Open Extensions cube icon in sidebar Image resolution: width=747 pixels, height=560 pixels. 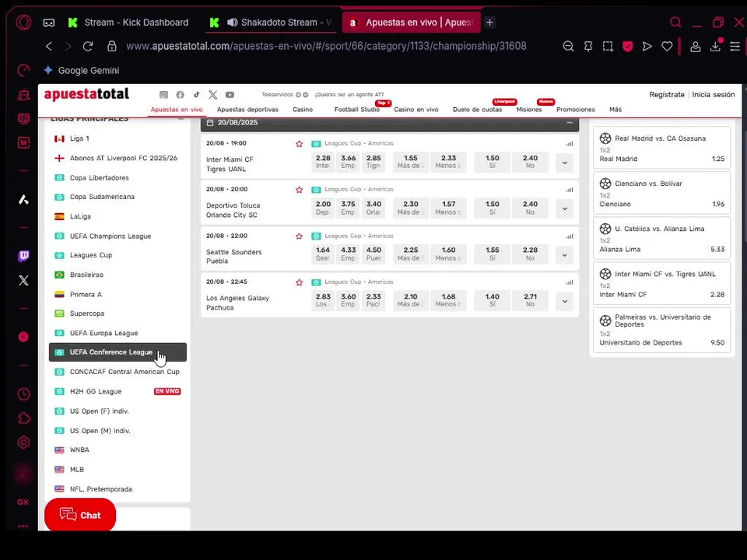23,418
